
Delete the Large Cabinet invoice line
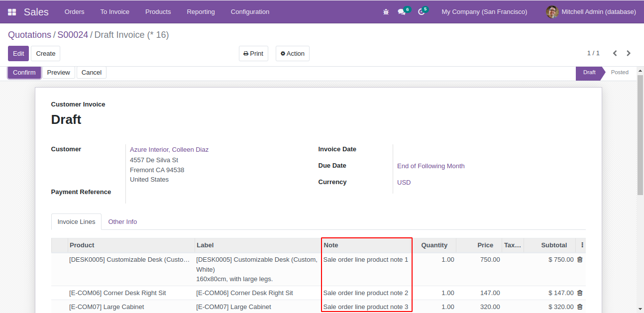(580, 307)
